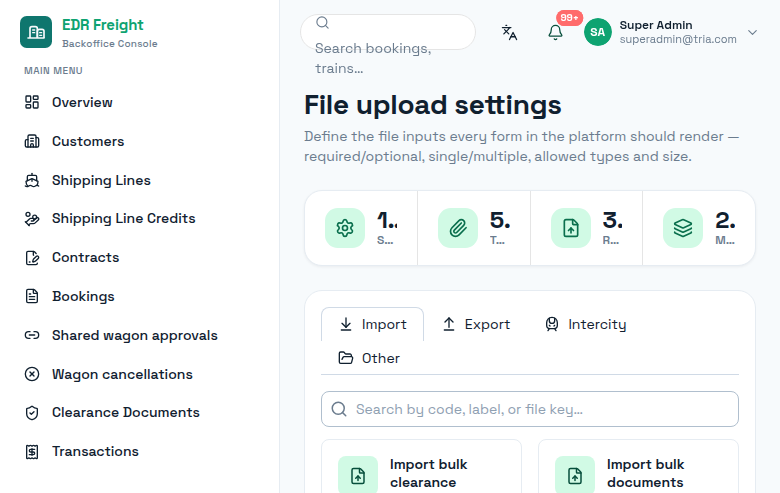This screenshot has width=780, height=493.
Task: Go to Customers page
Action: pyautogui.click(x=88, y=141)
